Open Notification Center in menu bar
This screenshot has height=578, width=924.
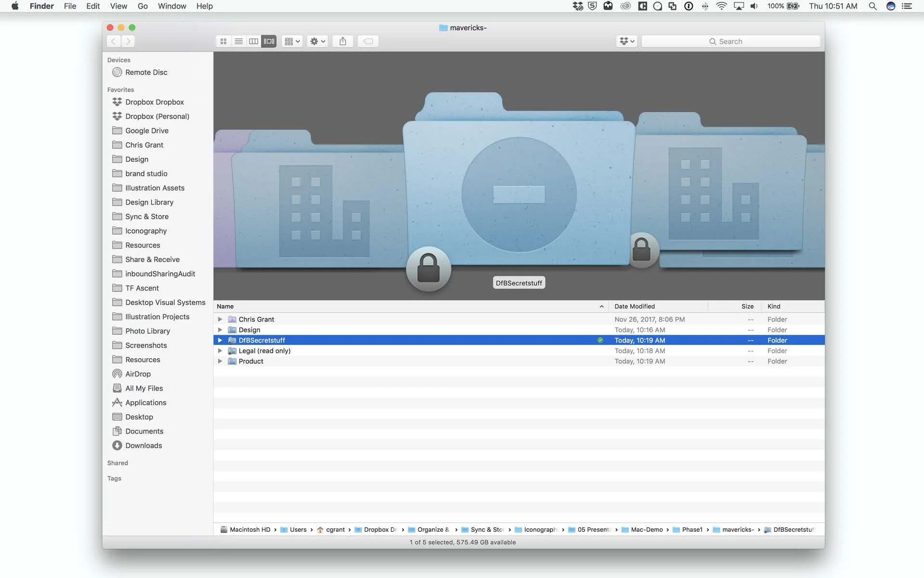(907, 6)
